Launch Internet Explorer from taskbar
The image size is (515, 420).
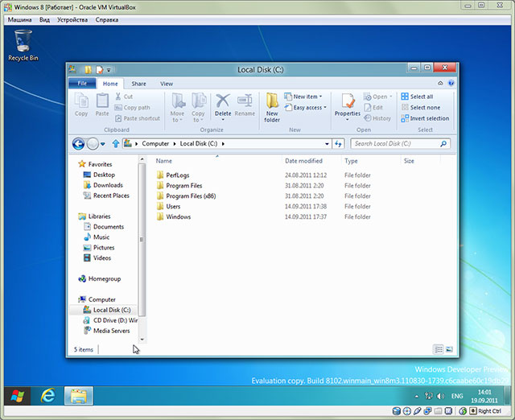click(x=48, y=396)
